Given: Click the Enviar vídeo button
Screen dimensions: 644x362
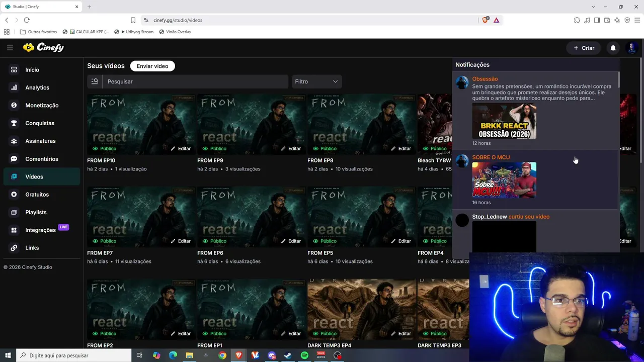Looking at the screenshot, I should click(152, 66).
